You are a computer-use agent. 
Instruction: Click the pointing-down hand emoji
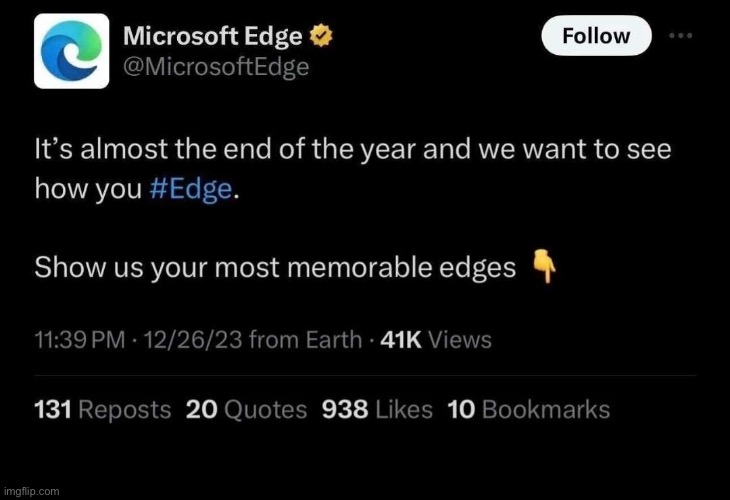coord(544,266)
